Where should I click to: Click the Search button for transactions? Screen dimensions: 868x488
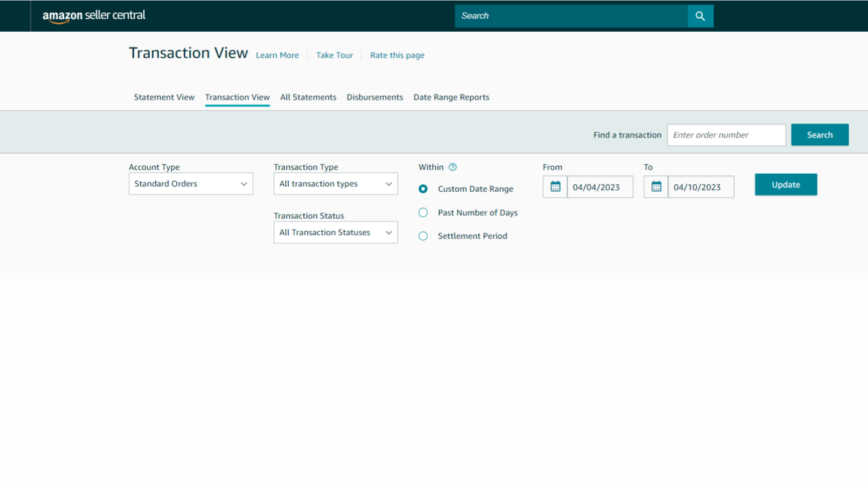point(819,135)
